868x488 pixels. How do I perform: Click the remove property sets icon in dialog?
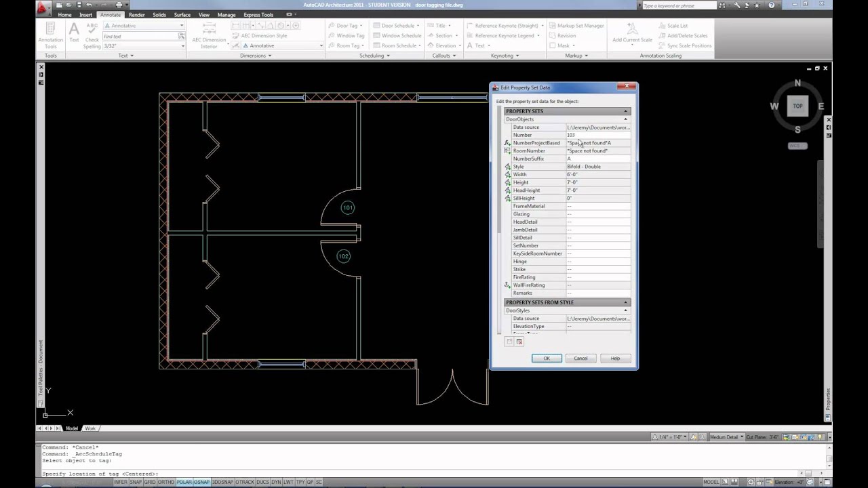click(x=519, y=342)
